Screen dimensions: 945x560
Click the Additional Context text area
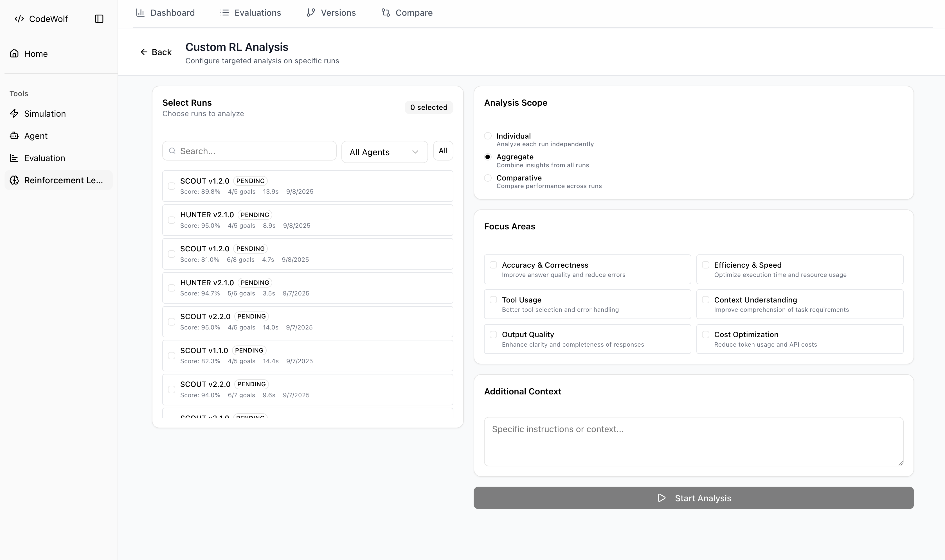coord(693,442)
